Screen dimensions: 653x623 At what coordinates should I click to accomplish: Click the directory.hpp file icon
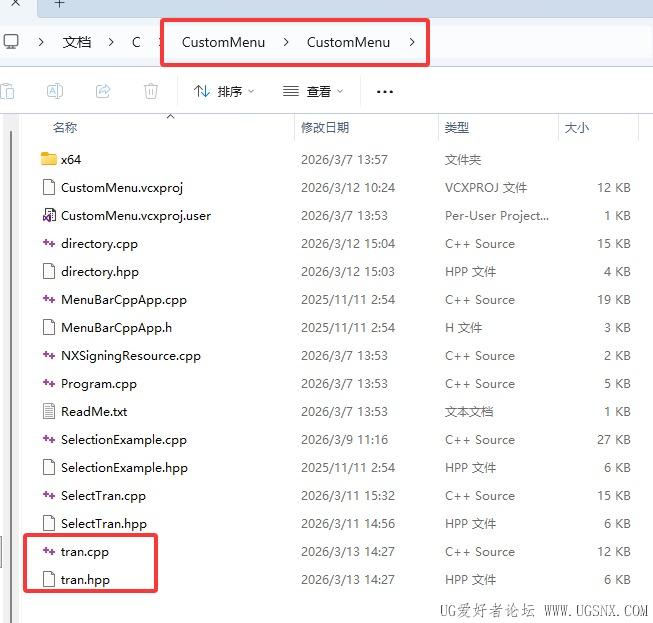click(x=49, y=271)
